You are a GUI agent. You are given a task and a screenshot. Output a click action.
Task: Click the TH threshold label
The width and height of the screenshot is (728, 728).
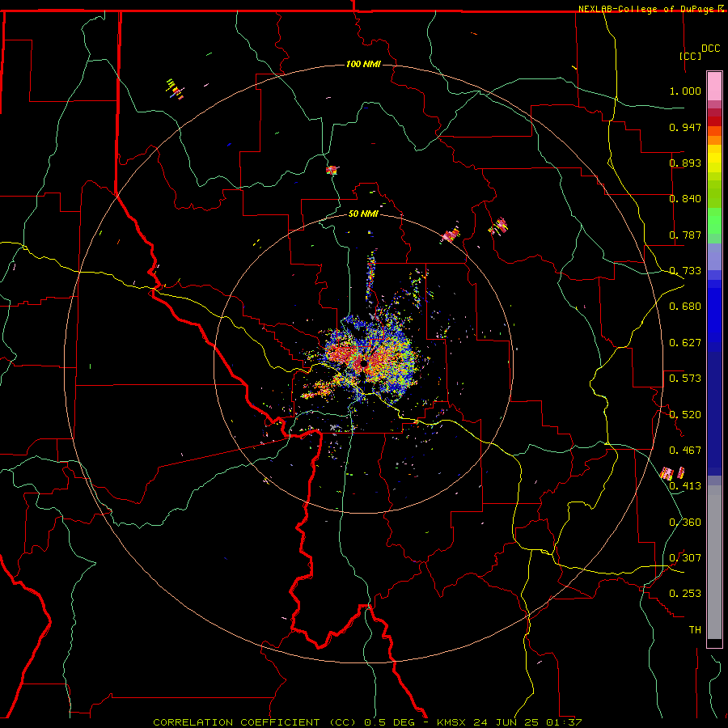pyautogui.click(x=695, y=630)
